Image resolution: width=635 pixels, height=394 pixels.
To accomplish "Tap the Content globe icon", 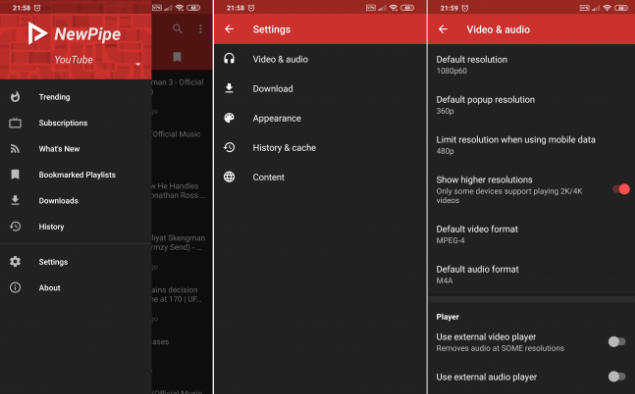I will [229, 177].
